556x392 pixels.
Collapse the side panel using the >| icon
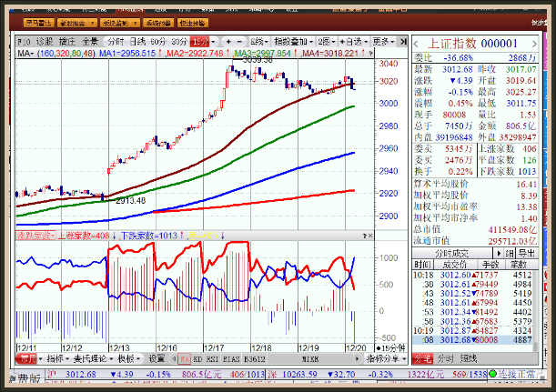[403, 42]
